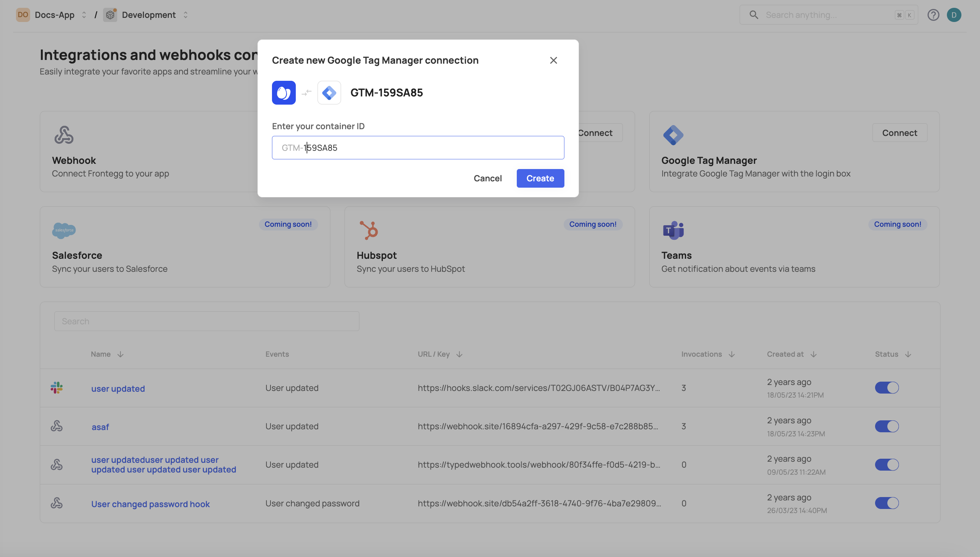The image size is (980, 557).
Task: Toggle off the 'asaf' webhook status
Action: click(887, 426)
